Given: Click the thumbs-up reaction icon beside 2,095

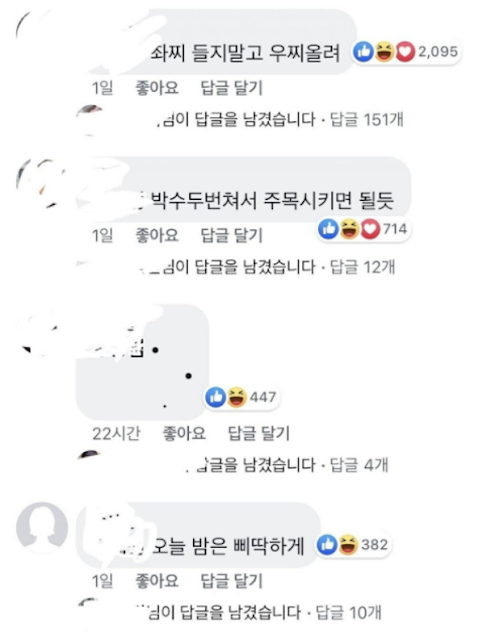Looking at the screenshot, I should 363,52.
